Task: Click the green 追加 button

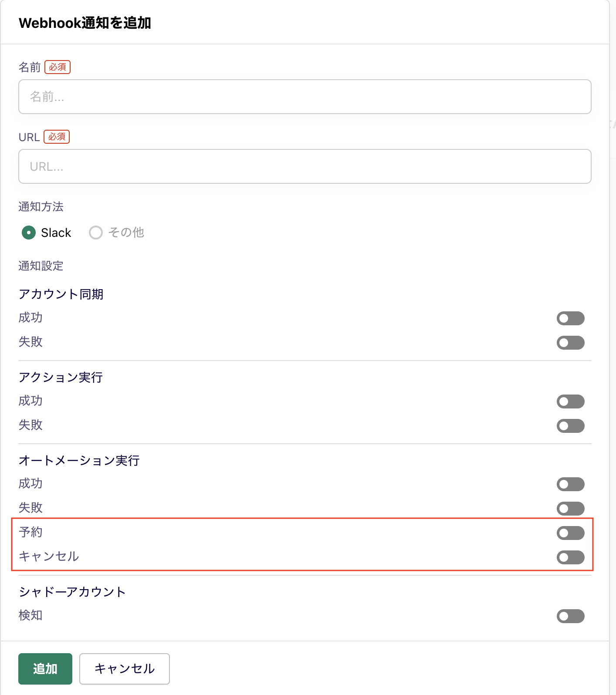Action: [x=45, y=669]
